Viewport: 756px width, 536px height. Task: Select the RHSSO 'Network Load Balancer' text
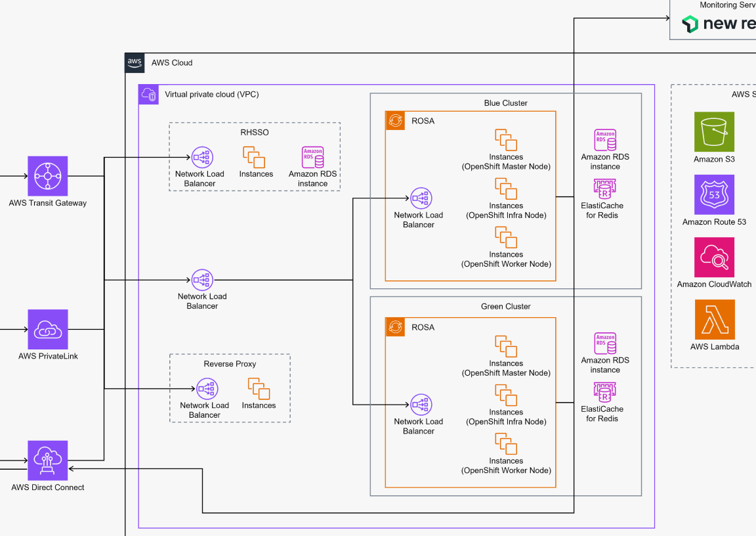pyautogui.click(x=199, y=179)
